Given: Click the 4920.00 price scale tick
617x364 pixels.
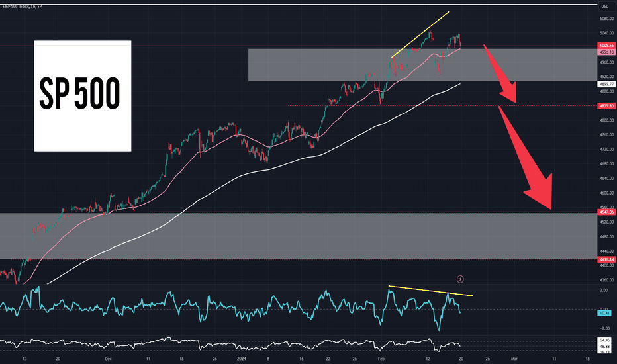Looking at the screenshot, I should (x=607, y=77).
